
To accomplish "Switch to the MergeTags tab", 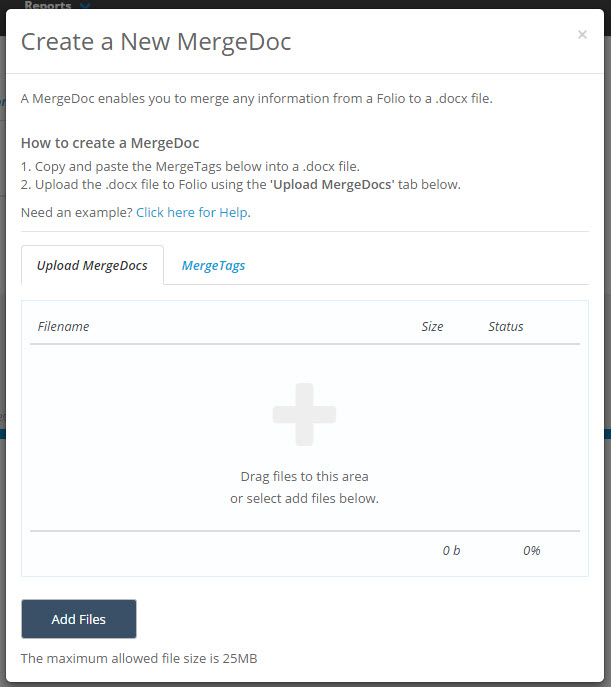I will point(213,266).
